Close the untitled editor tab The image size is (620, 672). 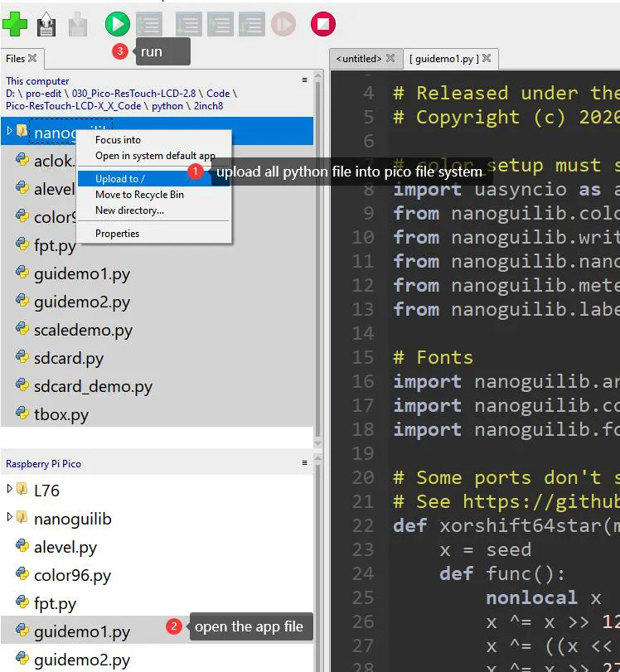(390, 58)
